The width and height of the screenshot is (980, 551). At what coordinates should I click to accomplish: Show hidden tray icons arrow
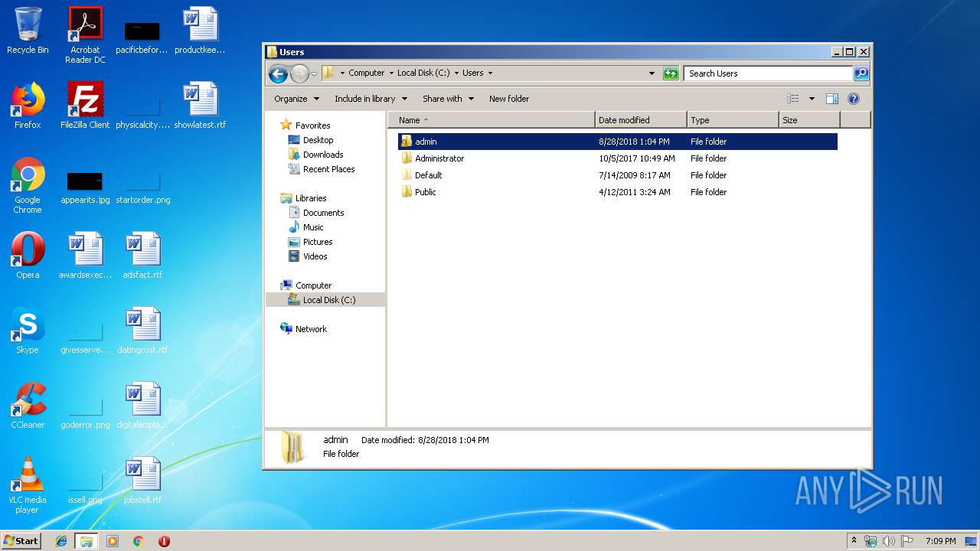coord(854,541)
